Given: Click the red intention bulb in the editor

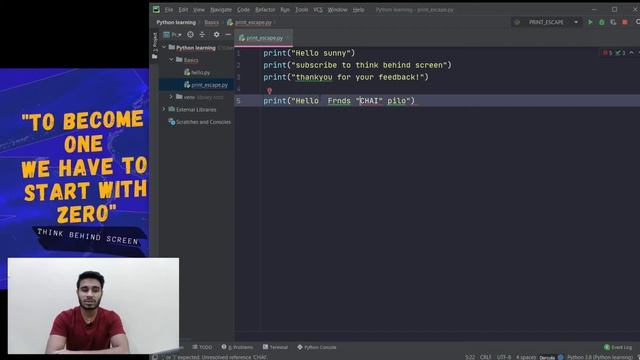Looking at the screenshot, I should (269, 91).
